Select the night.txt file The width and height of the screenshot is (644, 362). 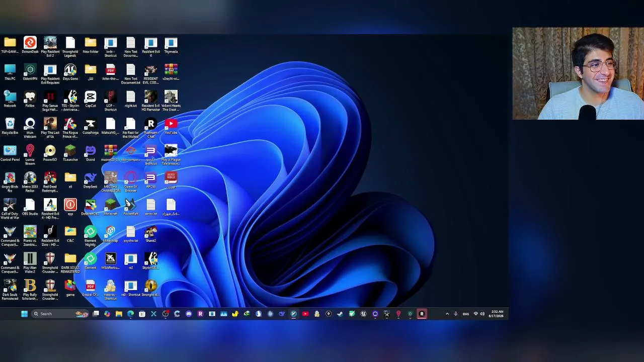tap(131, 99)
